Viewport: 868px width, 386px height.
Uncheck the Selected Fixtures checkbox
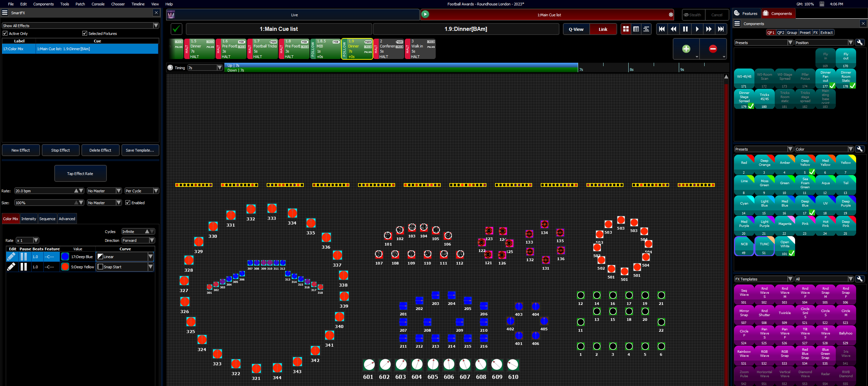pos(85,34)
